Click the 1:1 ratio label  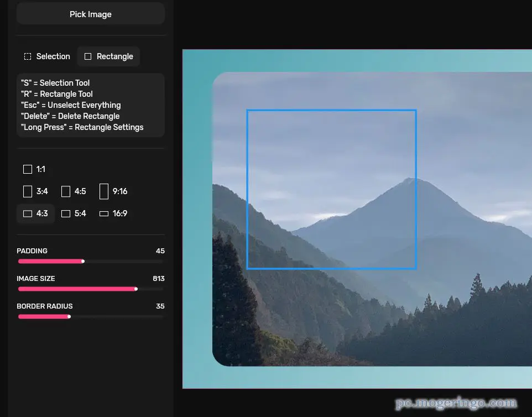[41, 169]
